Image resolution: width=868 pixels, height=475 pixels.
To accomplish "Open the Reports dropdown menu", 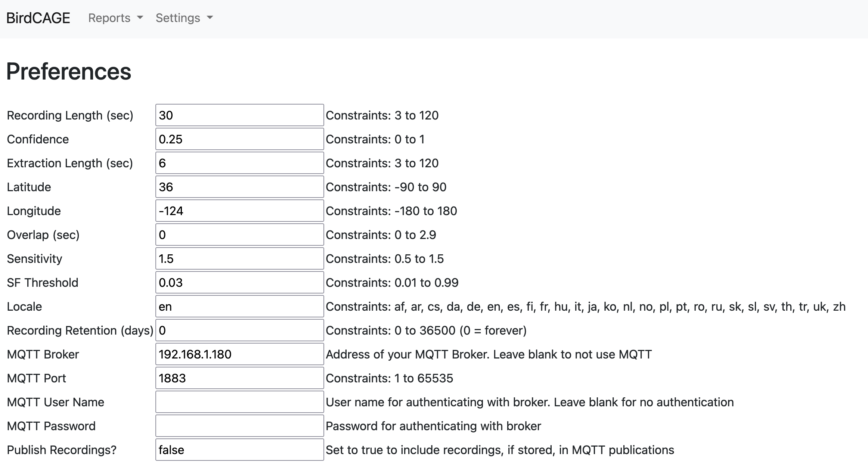I will (x=115, y=18).
